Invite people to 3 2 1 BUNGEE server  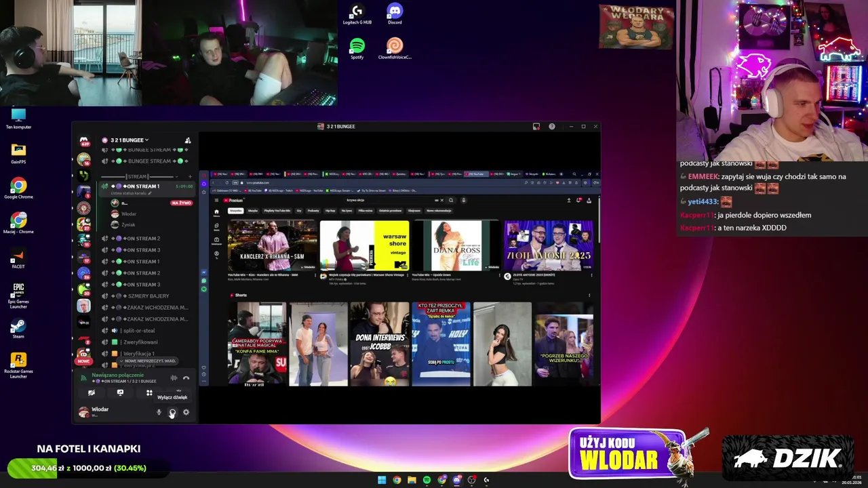click(188, 140)
